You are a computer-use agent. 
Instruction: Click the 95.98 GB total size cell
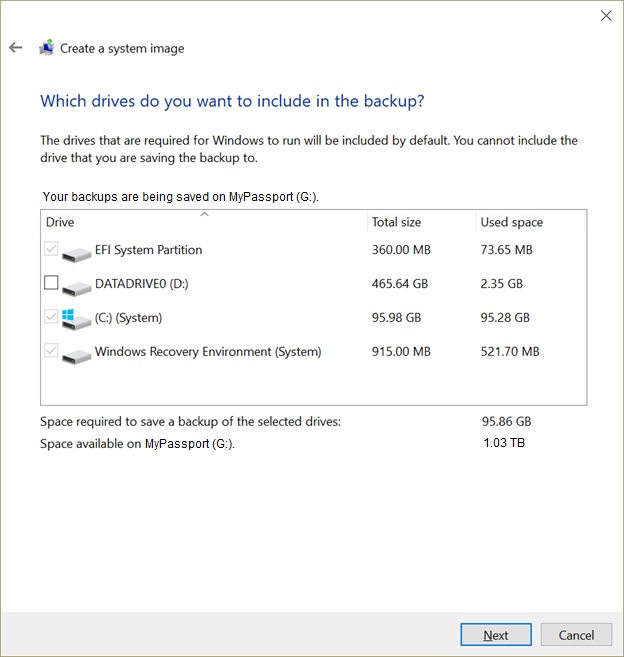point(396,318)
